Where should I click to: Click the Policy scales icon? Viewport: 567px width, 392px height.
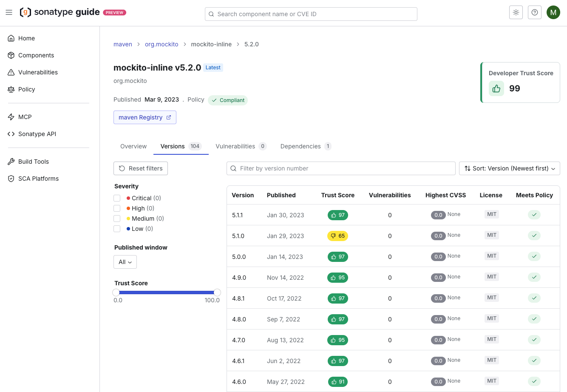[11, 89]
